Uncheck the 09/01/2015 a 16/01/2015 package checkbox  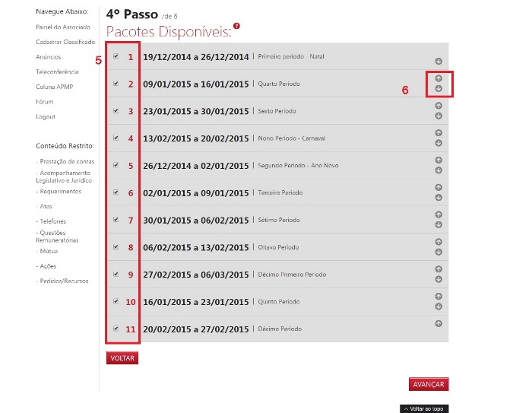[x=116, y=83]
